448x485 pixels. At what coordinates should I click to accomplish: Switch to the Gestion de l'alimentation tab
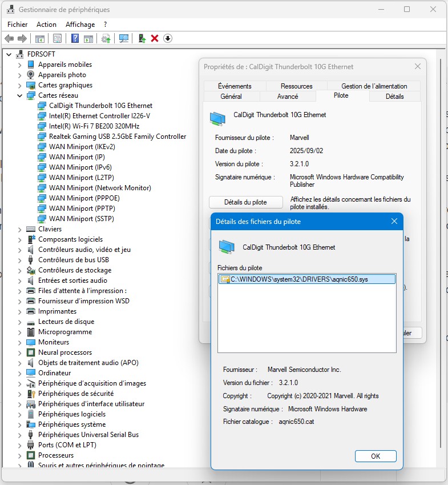(374, 86)
